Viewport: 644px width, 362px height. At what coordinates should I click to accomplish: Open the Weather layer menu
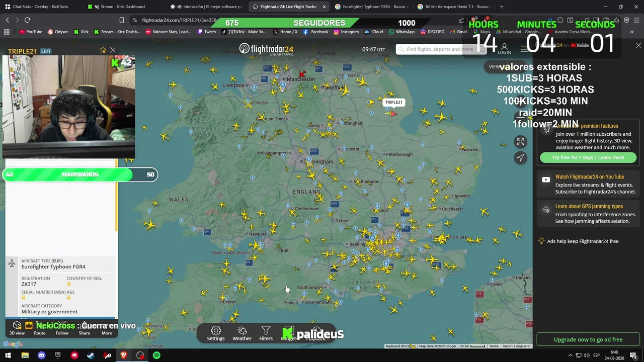tap(242, 333)
